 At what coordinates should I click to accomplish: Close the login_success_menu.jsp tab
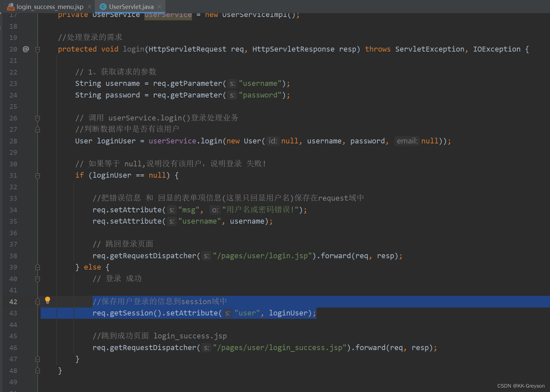coord(90,7)
